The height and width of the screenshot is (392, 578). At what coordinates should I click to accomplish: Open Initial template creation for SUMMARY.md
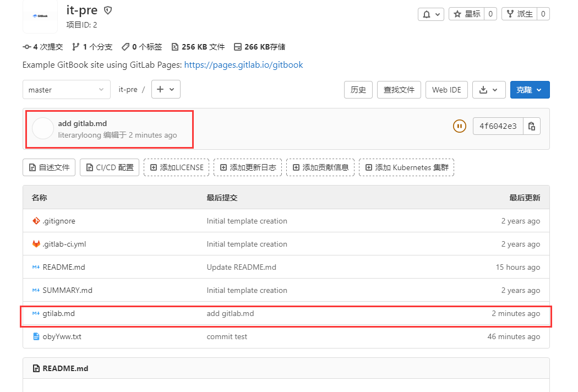pyautogui.click(x=247, y=290)
